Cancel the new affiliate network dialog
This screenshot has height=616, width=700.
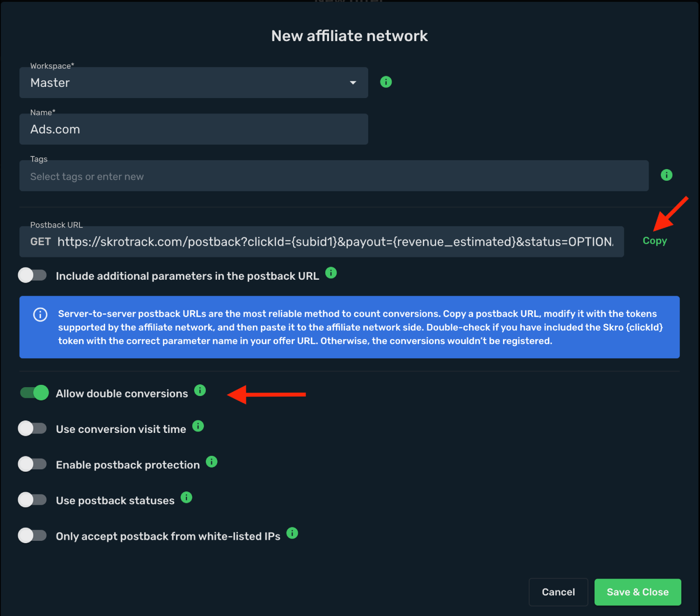coord(558,592)
